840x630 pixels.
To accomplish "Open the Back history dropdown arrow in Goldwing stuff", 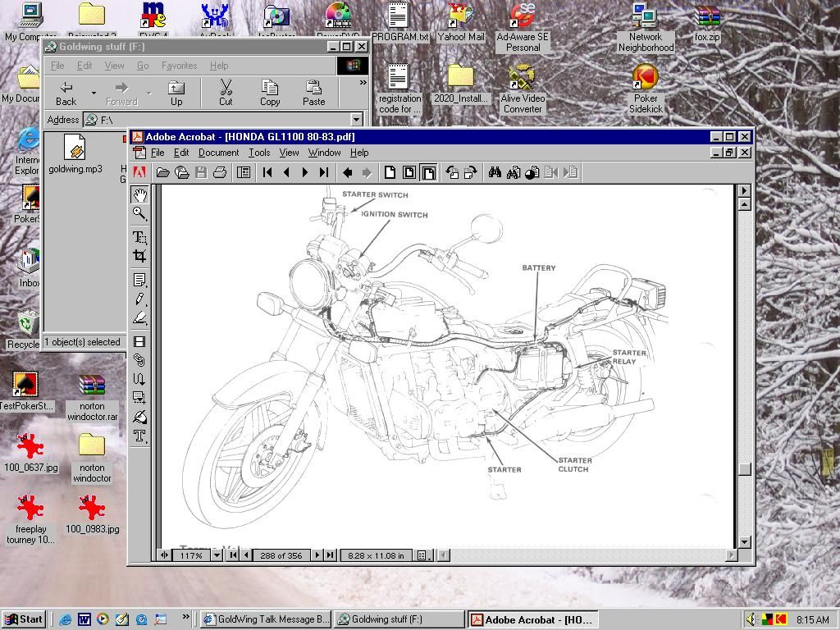I will coord(94,93).
